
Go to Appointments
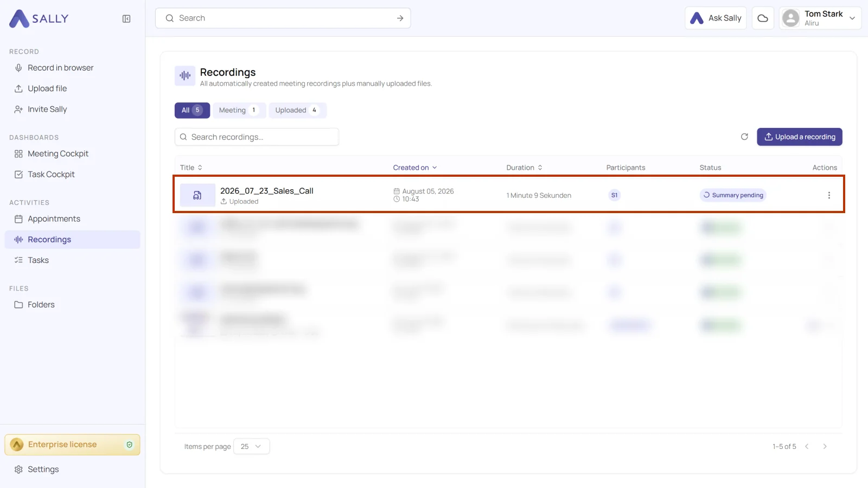pos(73,219)
